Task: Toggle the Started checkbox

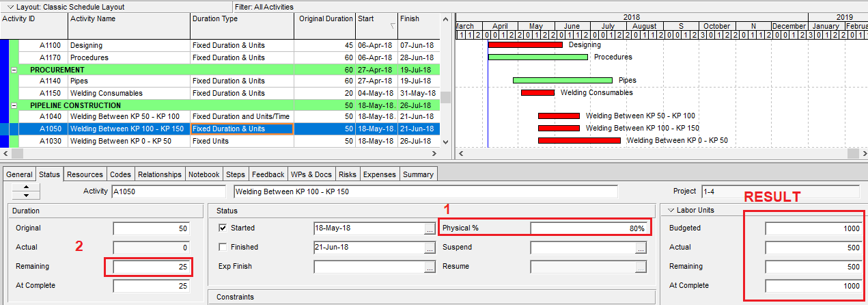Action: 223,228
